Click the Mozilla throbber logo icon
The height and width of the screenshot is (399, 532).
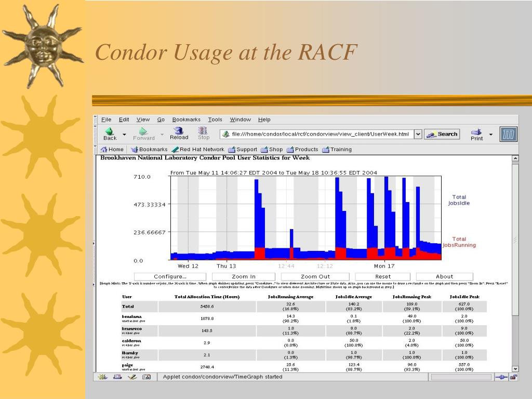tap(509, 134)
